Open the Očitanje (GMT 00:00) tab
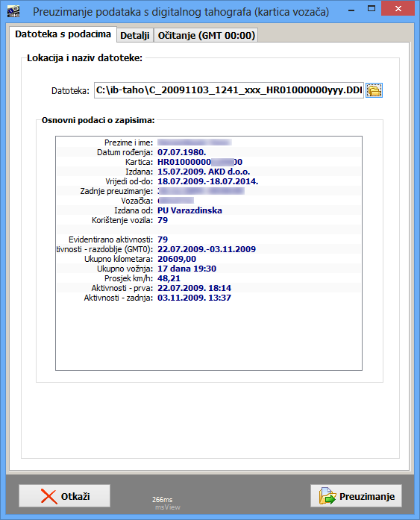This screenshot has height=520, width=420. (x=206, y=35)
